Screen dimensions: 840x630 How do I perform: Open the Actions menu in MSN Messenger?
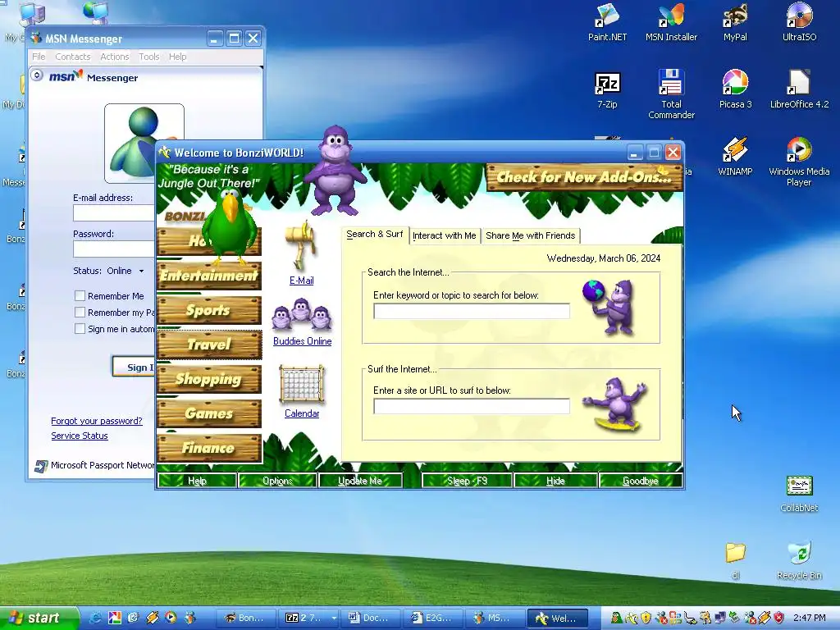tap(115, 57)
